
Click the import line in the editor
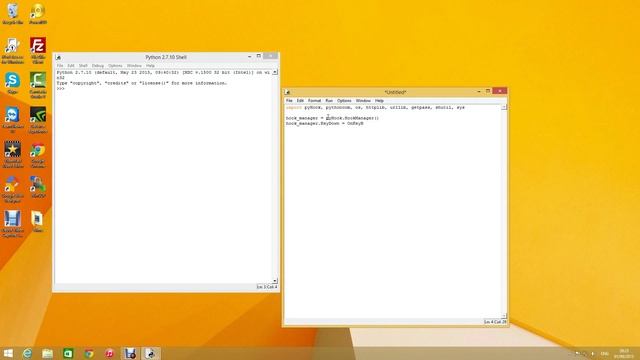375,108
